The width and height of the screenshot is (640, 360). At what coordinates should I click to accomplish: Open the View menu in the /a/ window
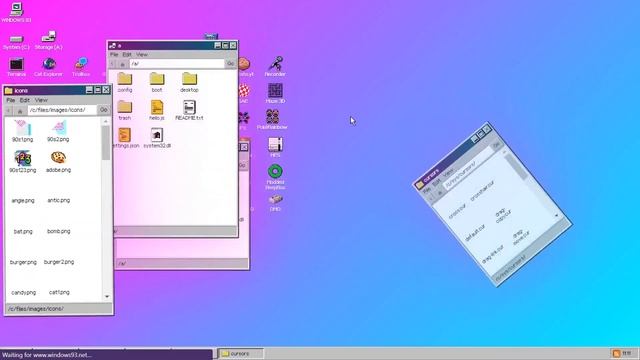(x=142, y=54)
